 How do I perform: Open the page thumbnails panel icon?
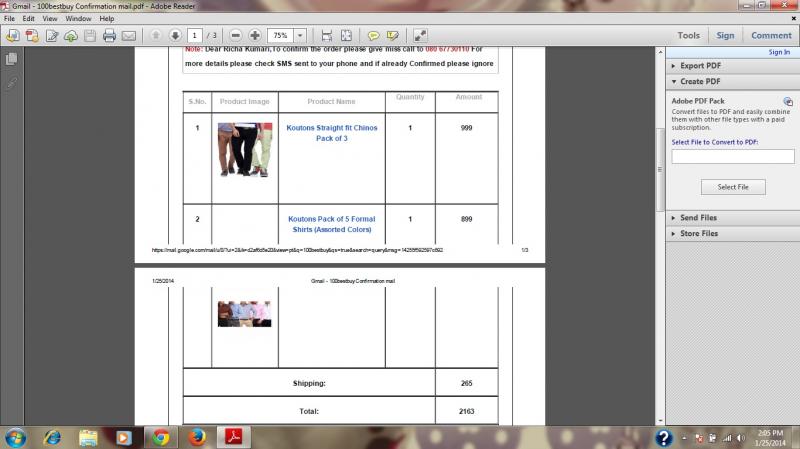[x=12, y=59]
